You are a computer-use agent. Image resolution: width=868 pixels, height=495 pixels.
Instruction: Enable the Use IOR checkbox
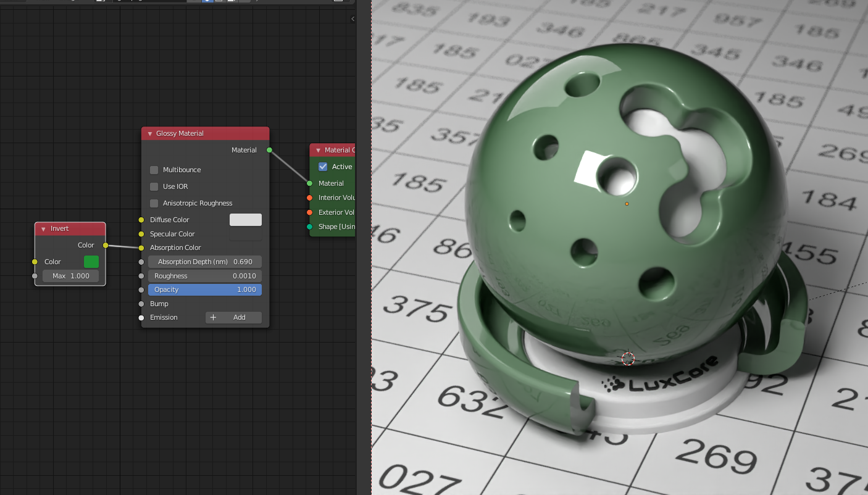(x=154, y=186)
